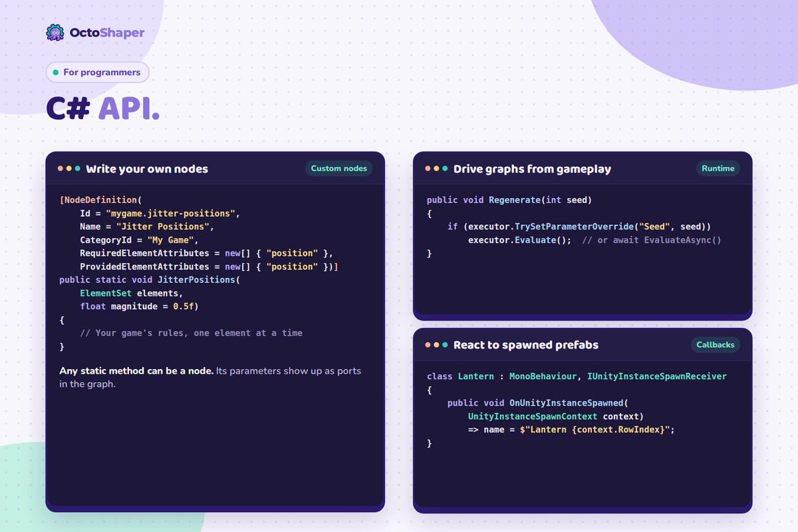Viewport: 798px width, 532px height.
Task: Click the OctoShaper octopus logo icon
Action: click(x=55, y=32)
